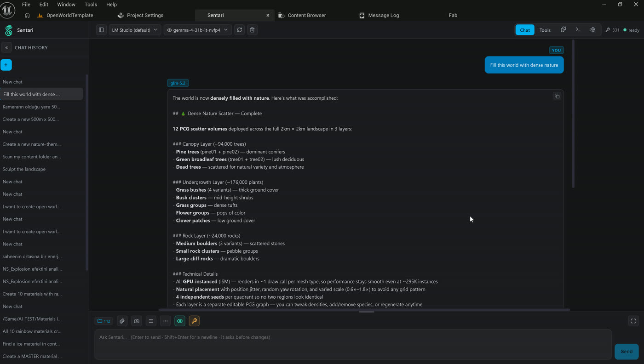The height and width of the screenshot is (364, 644).
Task: Expand the chat input to fullscreen
Action: (633, 321)
